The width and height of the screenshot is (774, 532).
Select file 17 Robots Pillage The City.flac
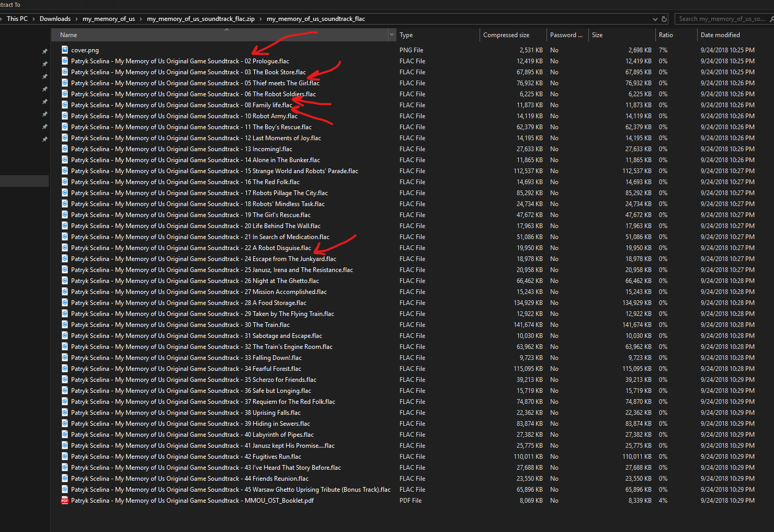(200, 193)
